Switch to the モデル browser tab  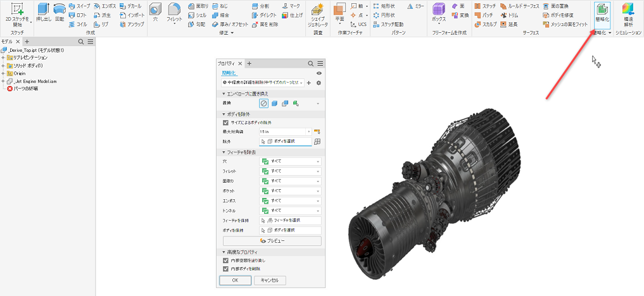(x=7, y=41)
